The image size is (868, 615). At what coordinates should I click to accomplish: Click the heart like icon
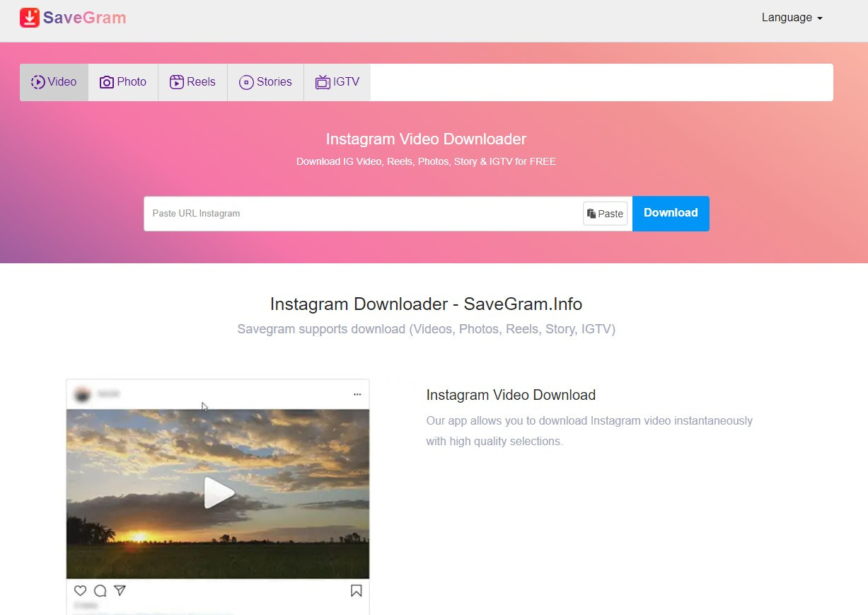(80, 590)
